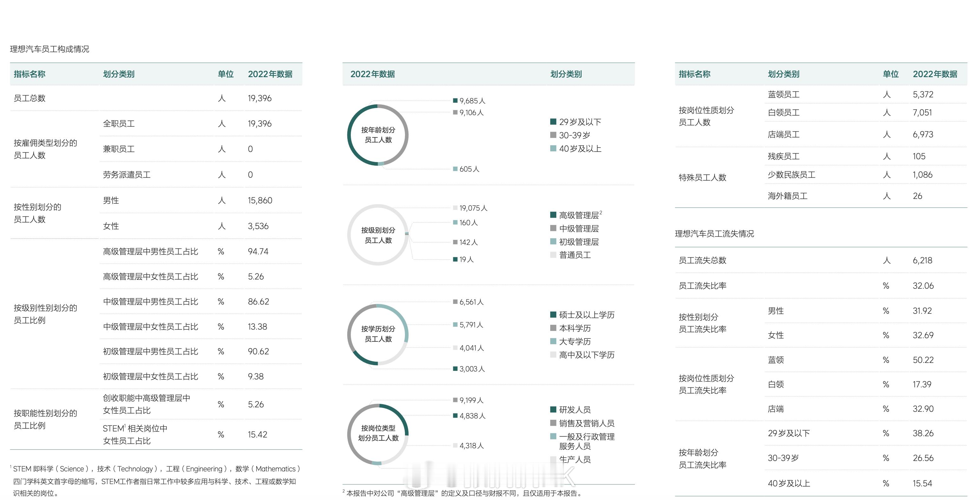This screenshot has height=500, width=980.
Task: Click the 兼职员工 category cell
Action: [119, 149]
